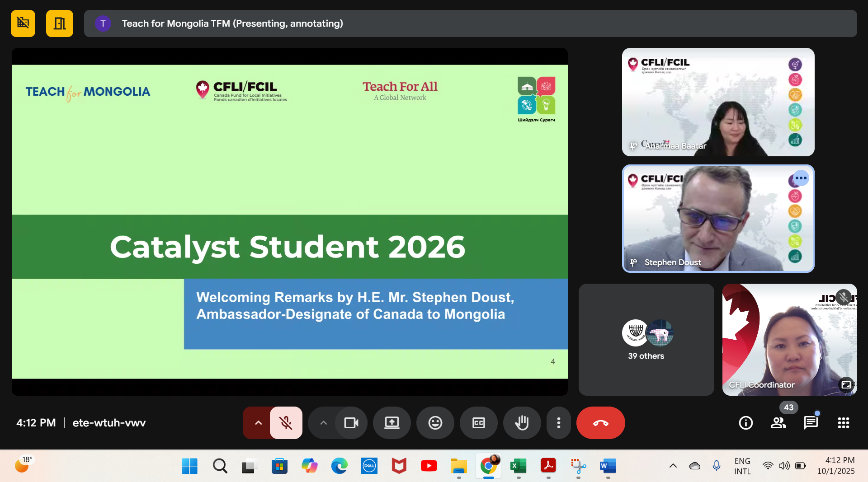This screenshot has height=482, width=868.
Task: Open options on Stephen Doust's tile
Action: [x=801, y=178]
